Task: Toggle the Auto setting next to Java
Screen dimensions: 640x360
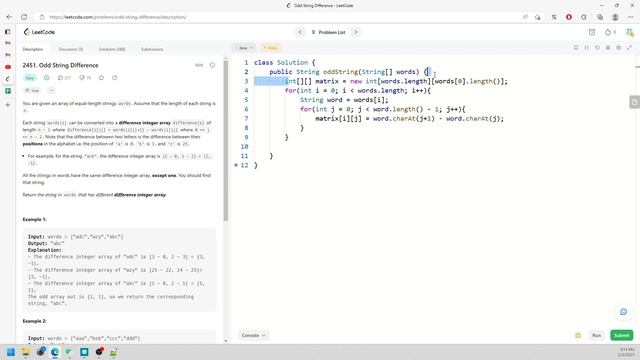Action: point(270,48)
